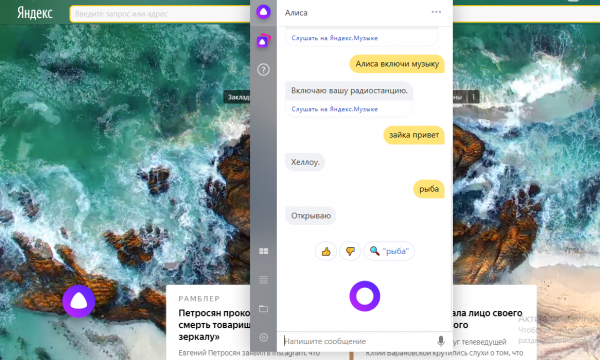Click the microphone icon in message field
Viewport: 600px width, 360px height.
(x=440, y=341)
